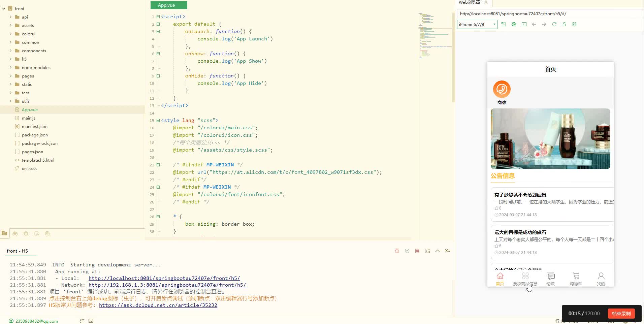644x324 pixels.
Task: Click the browser URL address field
Action: click(549, 14)
